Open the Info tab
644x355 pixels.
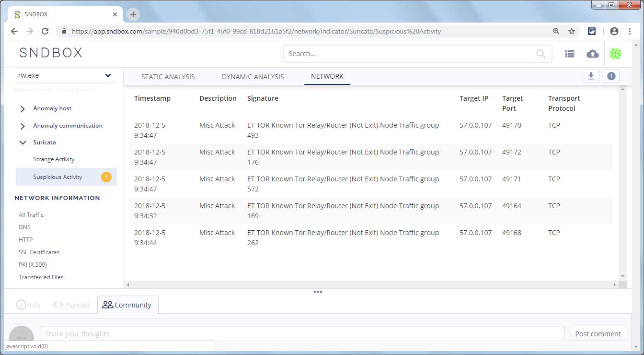[x=28, y=305]
